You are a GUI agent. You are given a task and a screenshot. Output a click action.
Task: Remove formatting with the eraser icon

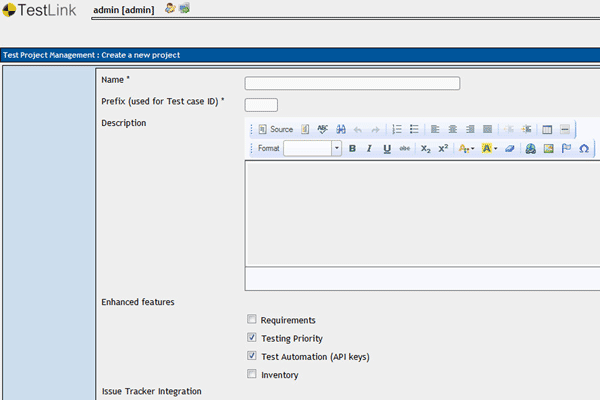click(509, 149)
